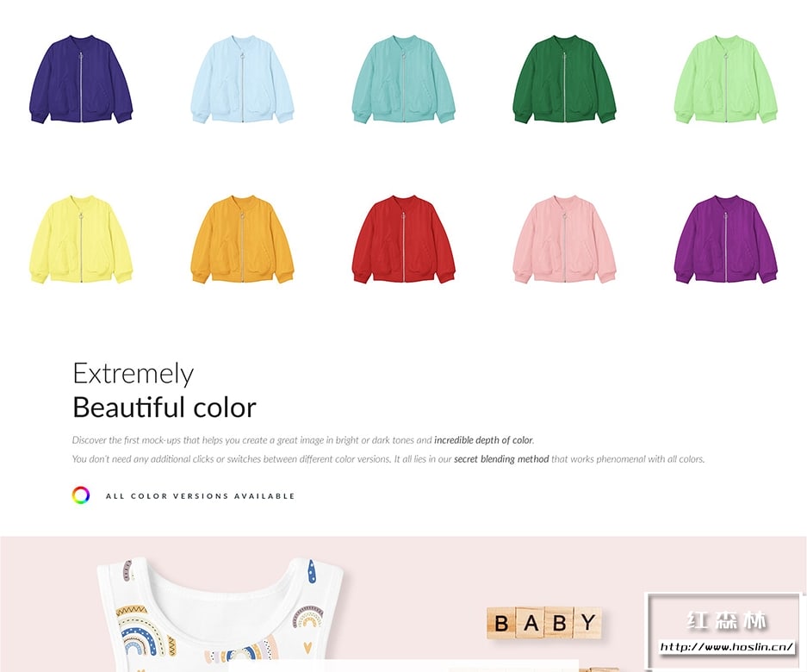
Task: Click the 'All color versions available' text
Action: pos(200,496)
